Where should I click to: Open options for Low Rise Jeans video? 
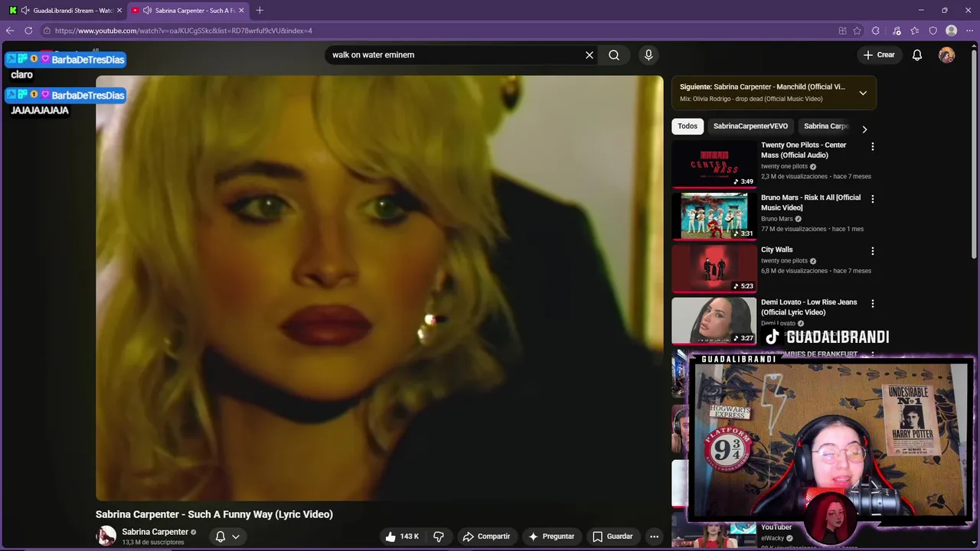[872, 304]
